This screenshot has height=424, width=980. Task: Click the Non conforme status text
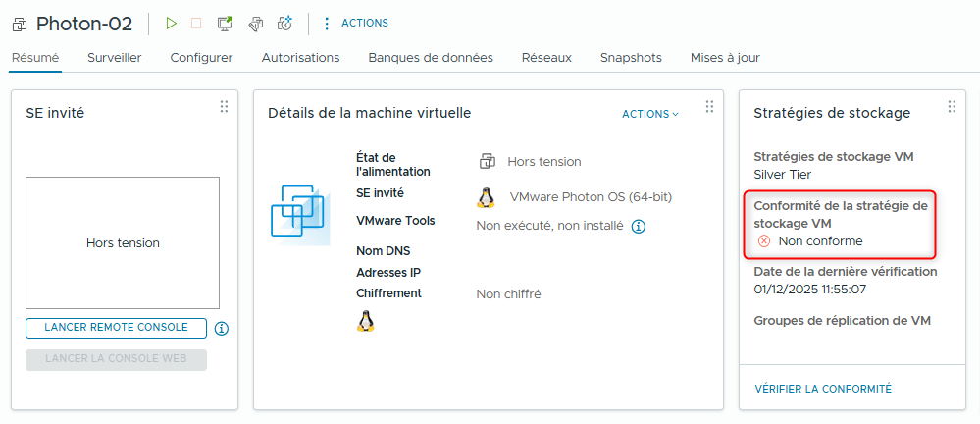[821, 241]
